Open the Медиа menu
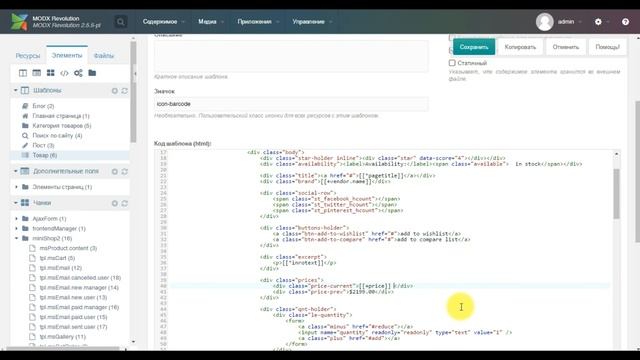640x360 pixels. tap(207, 22)
